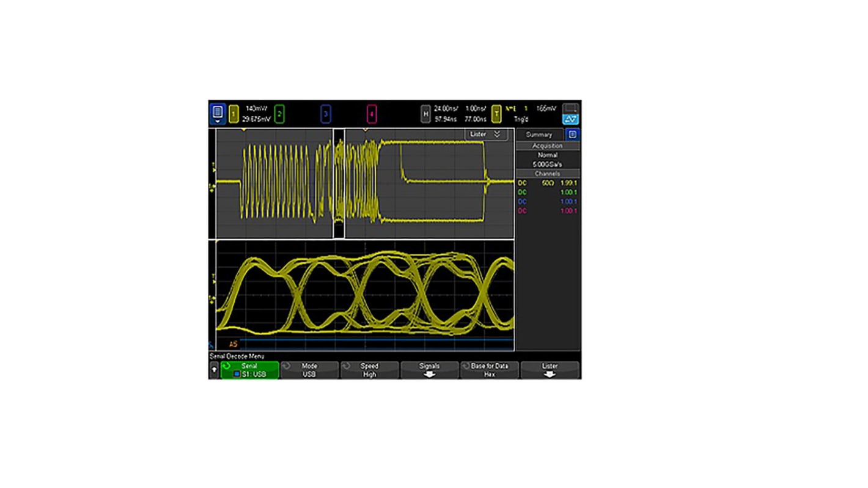Expand the Lister dropdown chevron
The image size is (868, 488).
(497, 134)
